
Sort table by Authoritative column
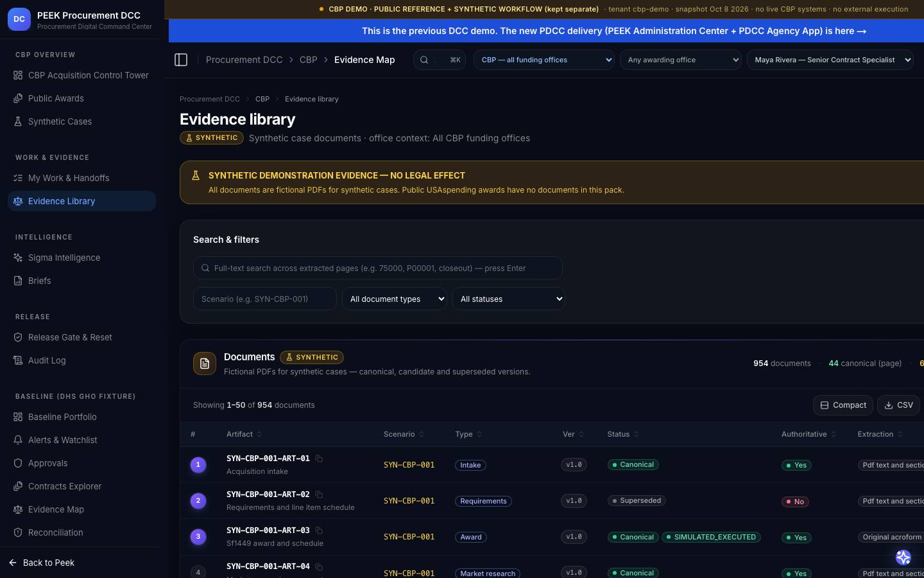pyautogui.click(x=809, y=434)
